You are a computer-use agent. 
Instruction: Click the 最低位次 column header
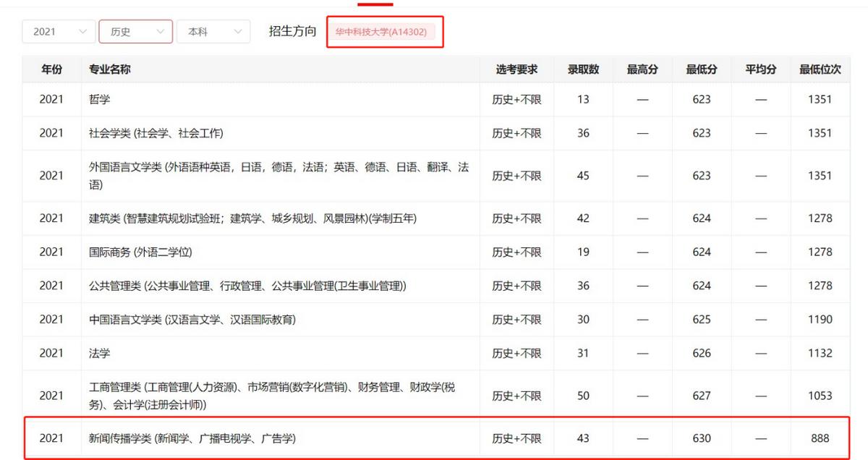(x=820, y=69)
